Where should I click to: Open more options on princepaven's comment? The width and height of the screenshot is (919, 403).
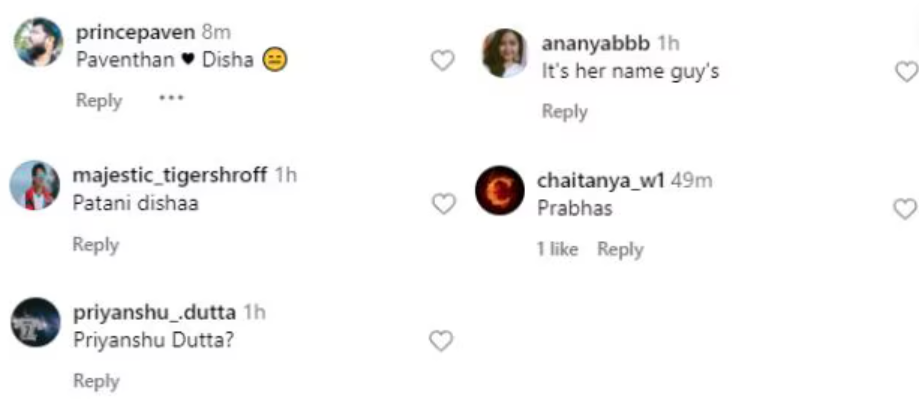171,99
